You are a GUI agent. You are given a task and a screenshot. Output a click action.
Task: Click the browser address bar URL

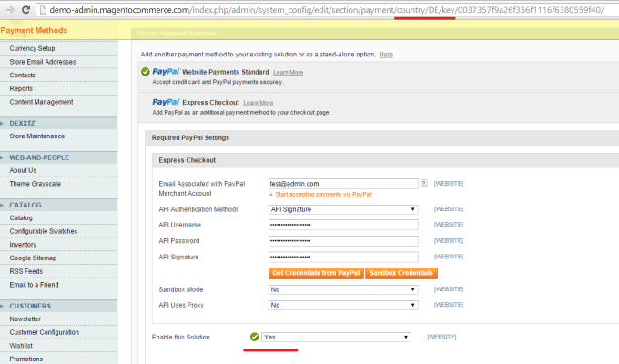327,10
